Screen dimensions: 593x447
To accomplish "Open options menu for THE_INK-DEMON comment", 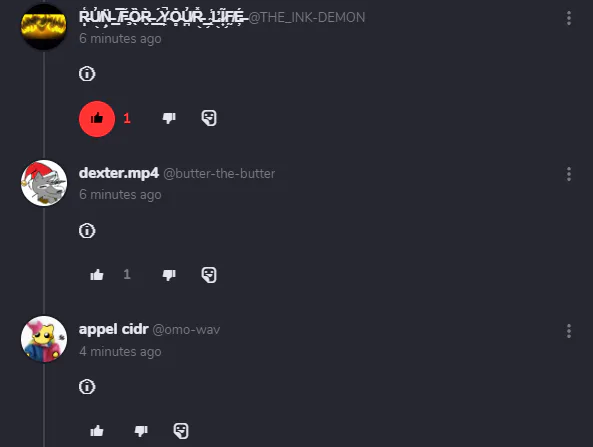I will tap(568, 18).
